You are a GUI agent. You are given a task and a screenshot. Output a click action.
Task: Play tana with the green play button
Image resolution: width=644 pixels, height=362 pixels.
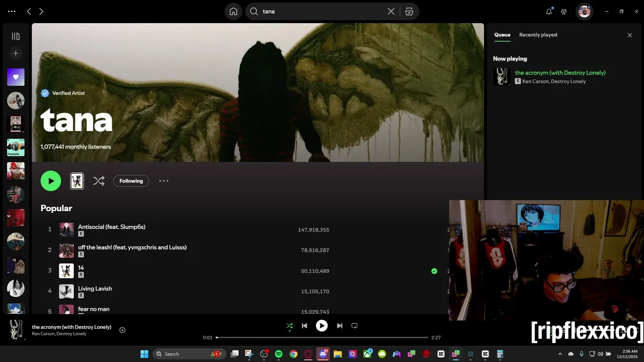click(51, 181)
